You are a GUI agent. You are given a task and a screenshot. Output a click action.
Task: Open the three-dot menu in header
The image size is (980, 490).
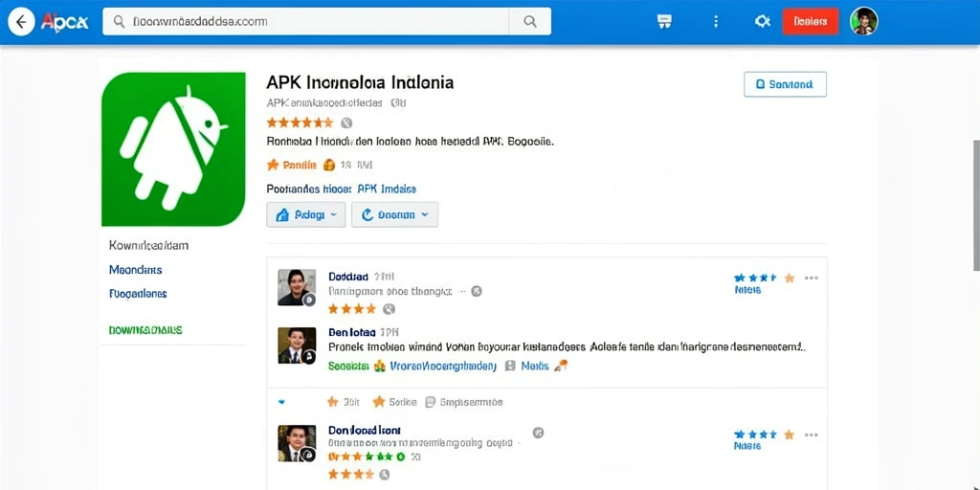click(x=716, y=21)
